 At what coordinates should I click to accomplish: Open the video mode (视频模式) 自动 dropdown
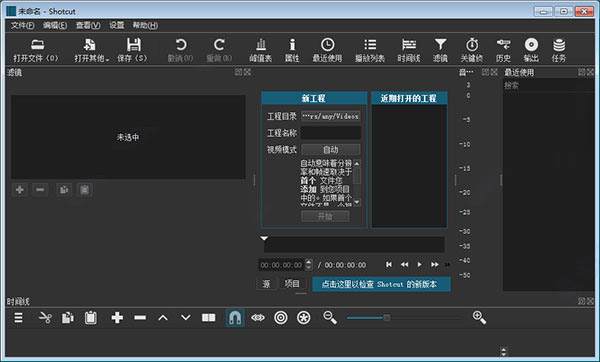point(331,150)
